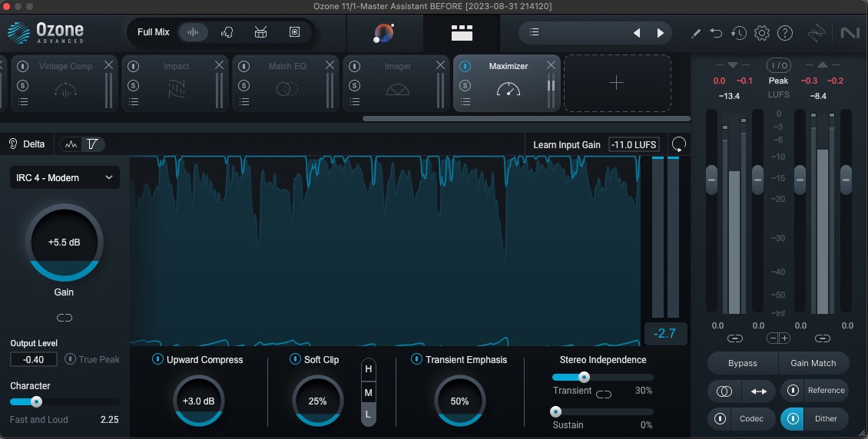Select the vocal head stem icon
Image resolution: width=868 pixels, height=439 pixels.
[x=227, y=32]
